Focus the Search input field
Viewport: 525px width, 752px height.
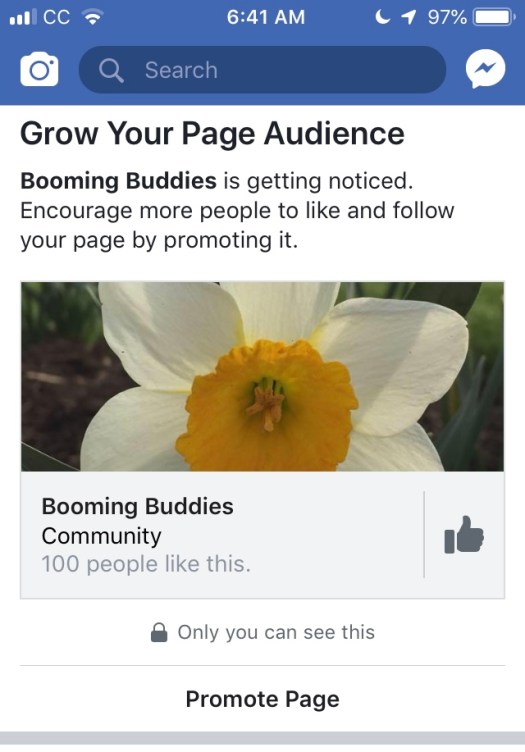point(262,70)
